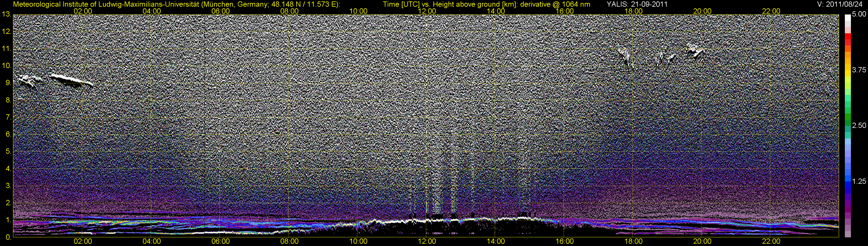
Task: Click the 10:00 label on the bottom time axis
Action: 358,241
